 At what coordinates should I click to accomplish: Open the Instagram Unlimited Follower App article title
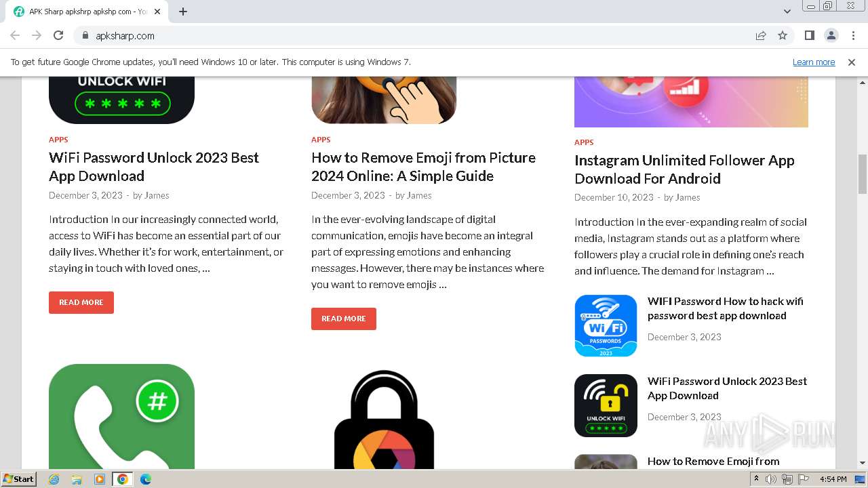click(684, 169)
